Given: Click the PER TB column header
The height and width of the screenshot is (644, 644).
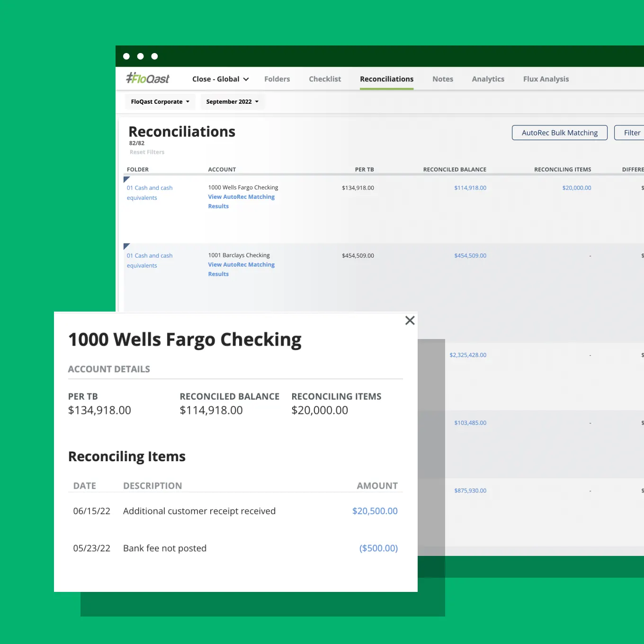Looking at the screenshot, I should [x=365, y=170].
